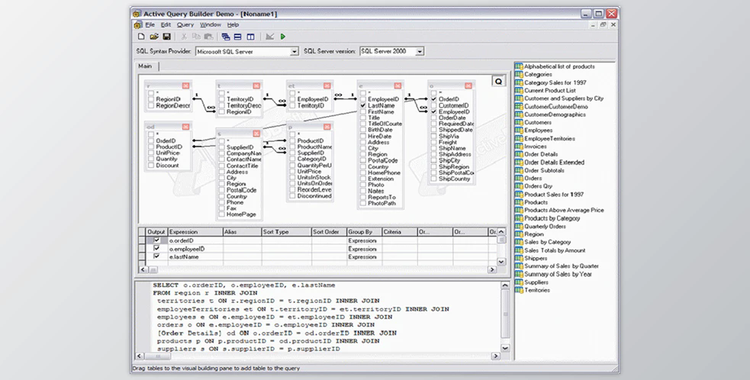Check the RegionDescription field in table r
This screenshot has height=380, width=750.
(151, 105)
